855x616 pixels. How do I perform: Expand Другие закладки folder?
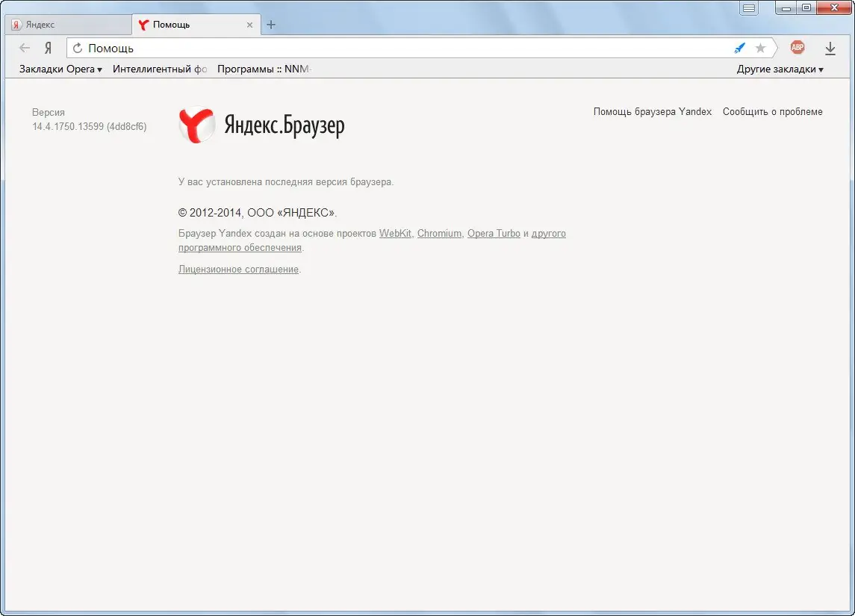pyautogui.click(x=780, y=69)
